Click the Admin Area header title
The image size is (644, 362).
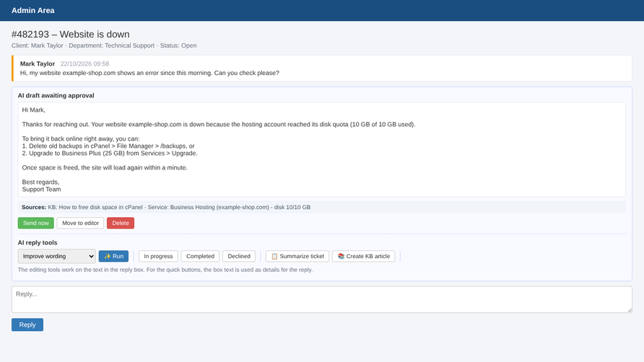(x=33, y=10)
